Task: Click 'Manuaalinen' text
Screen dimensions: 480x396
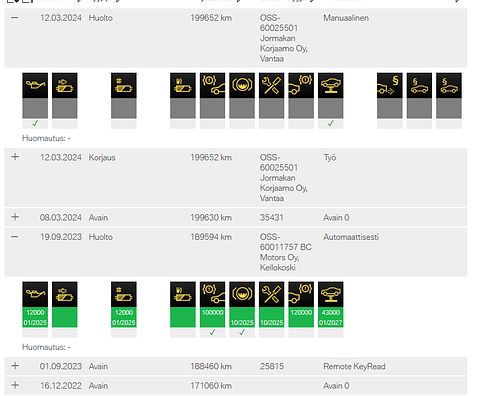Action: tap(346, 18)
